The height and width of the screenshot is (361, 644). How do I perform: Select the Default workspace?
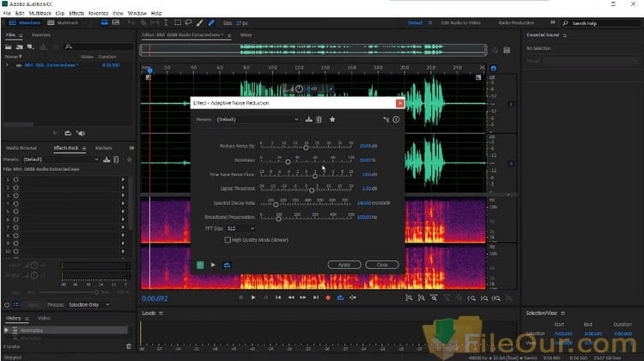coord(416,23)
